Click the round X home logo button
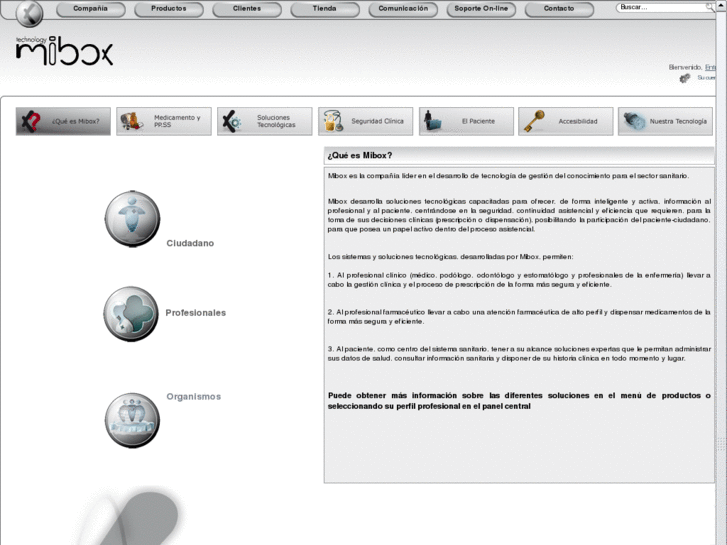Image resolution: width=727 pixels, height=545 pixels. pos(29,13)
